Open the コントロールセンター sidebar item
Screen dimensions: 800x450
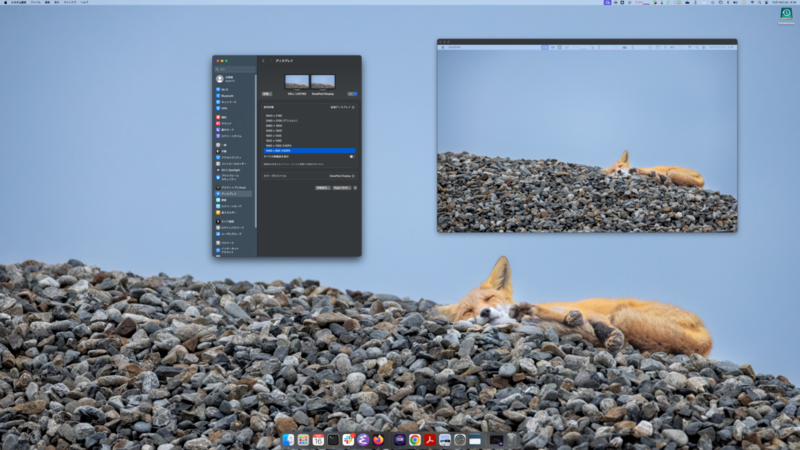click(x=233, y=164)
